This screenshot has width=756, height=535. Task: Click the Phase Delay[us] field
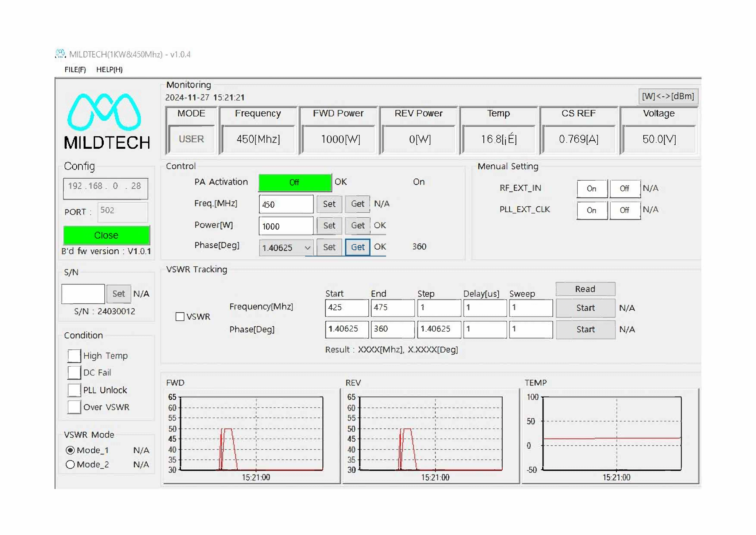485,329
